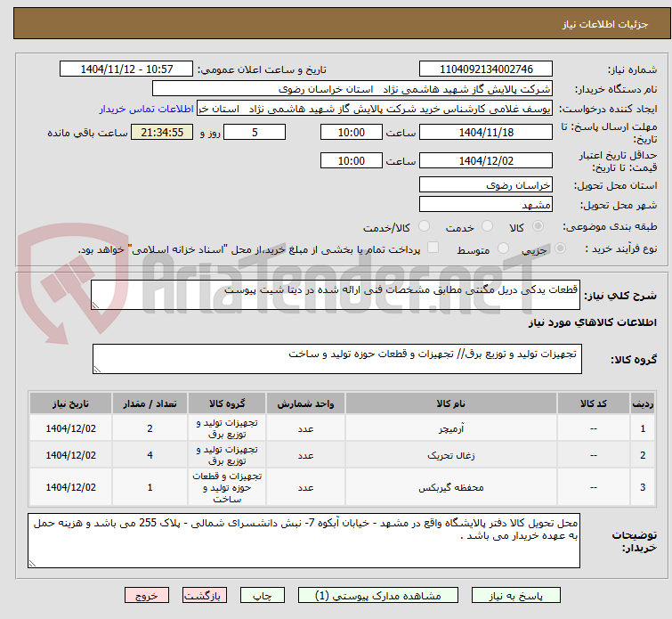Click price validity date 1404/12/02 field
Image resolution: width=672 pixels, height=619 pixels.
click(x=486, y=160)
